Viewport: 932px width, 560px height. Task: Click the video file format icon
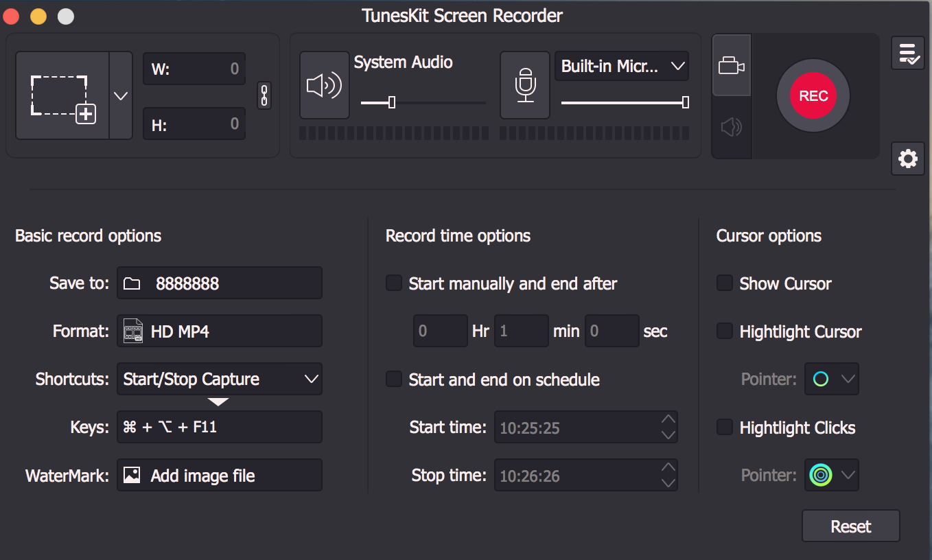click(x=133, y=331)
